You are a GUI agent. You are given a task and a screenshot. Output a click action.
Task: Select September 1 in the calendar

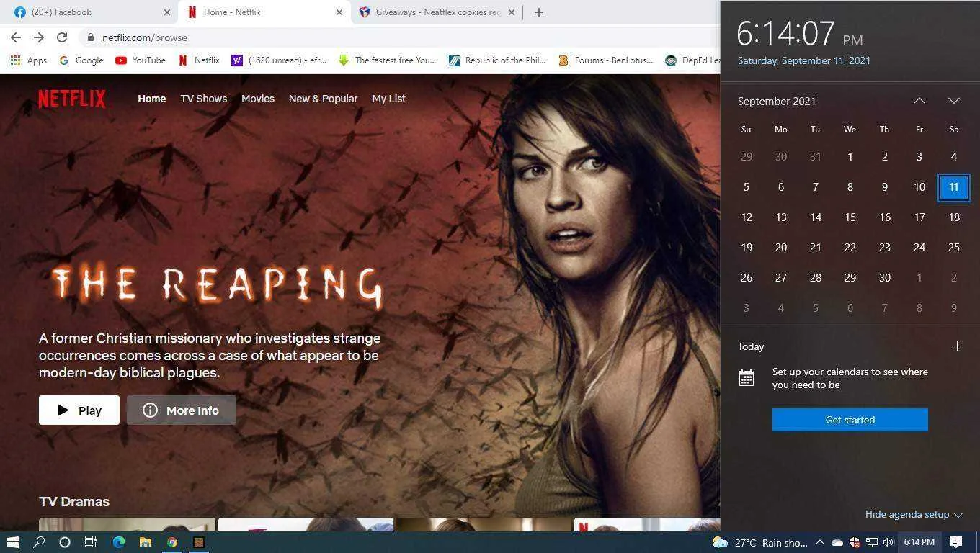pos(850,157)
